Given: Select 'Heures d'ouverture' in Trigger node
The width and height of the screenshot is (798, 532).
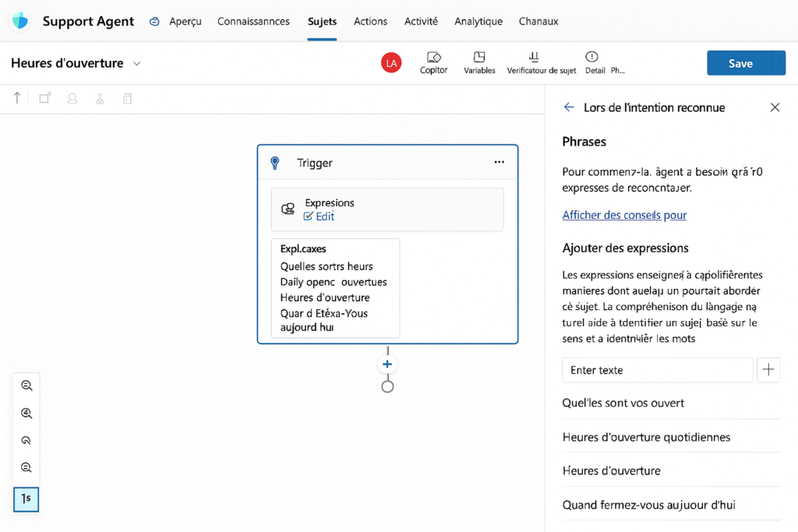Looking at the screenshot, I should [325, 298].
